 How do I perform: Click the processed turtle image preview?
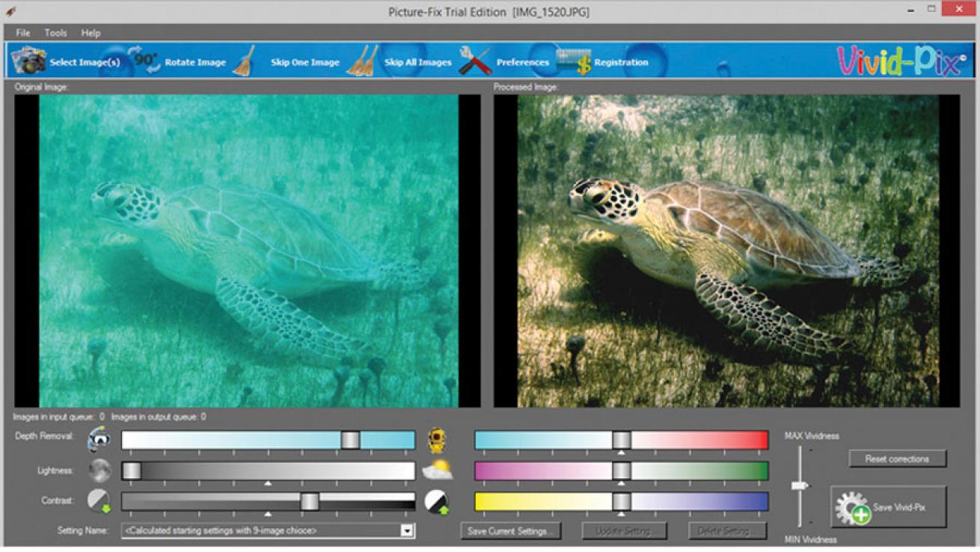(726, 251)
